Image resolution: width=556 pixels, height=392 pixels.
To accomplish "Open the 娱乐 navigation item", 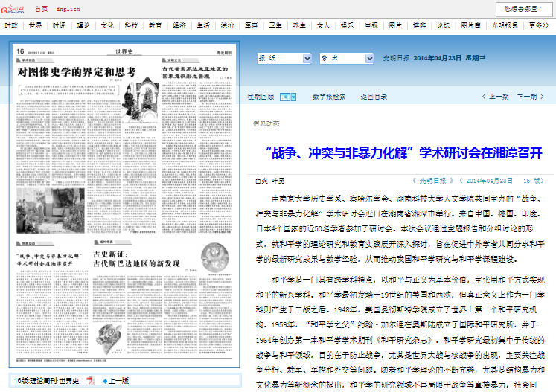I will tap(348, 25).
